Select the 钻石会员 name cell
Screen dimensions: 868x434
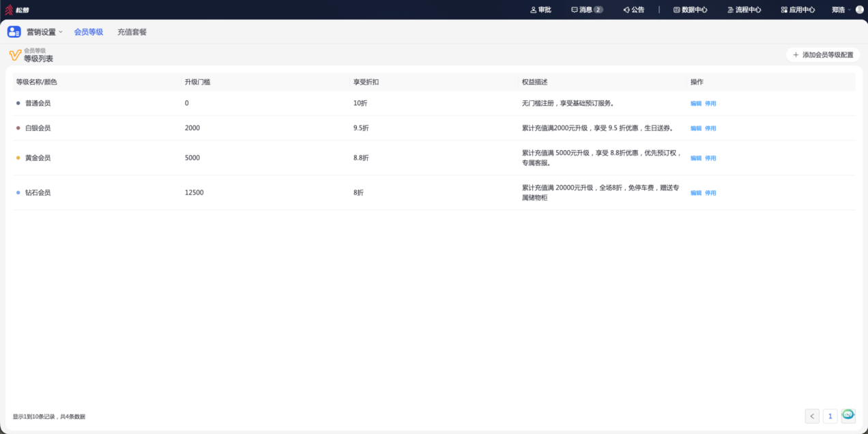pos(38,192)
